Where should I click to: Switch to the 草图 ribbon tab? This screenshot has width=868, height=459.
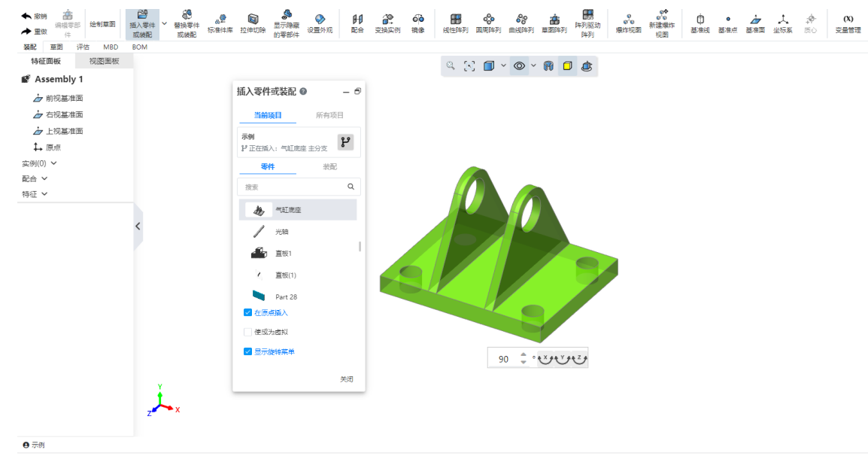[56, 47]
